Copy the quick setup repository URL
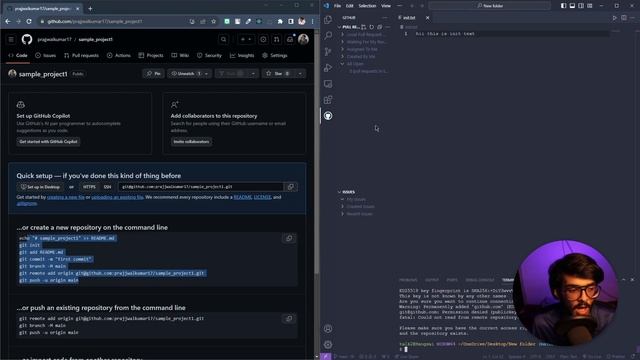Viewport: 640px width, 360px height. (x=291, y=187)
